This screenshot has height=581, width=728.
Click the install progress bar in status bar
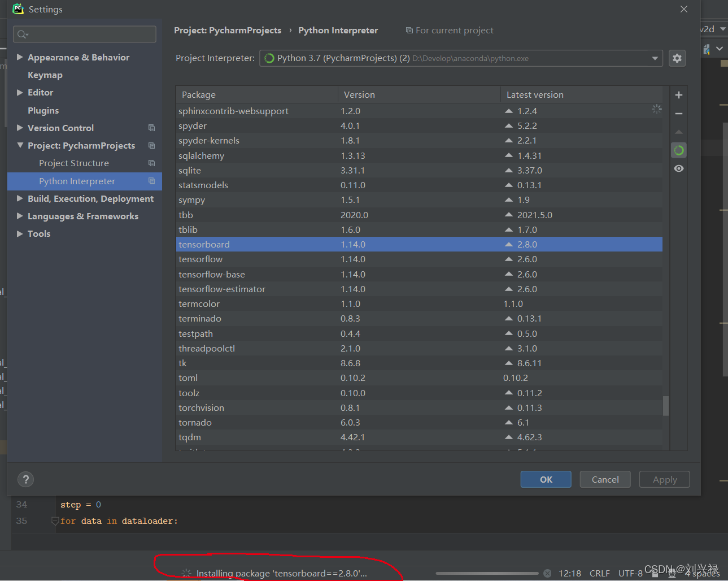coord(487,573)
